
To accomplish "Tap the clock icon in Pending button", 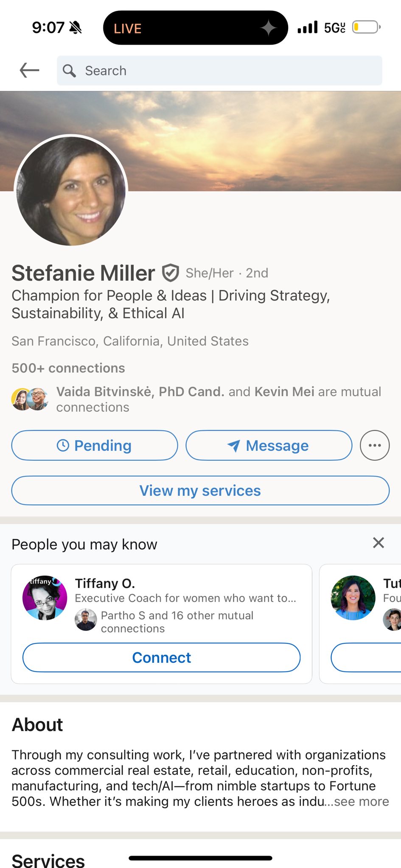I will pyautogui.click(x=63, y=445).
